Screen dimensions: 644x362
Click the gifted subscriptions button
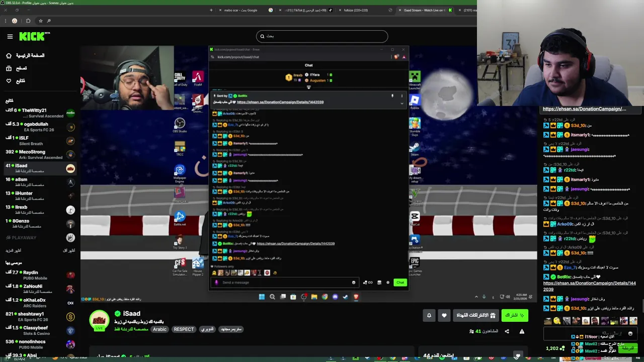click(x=476, y=315)
